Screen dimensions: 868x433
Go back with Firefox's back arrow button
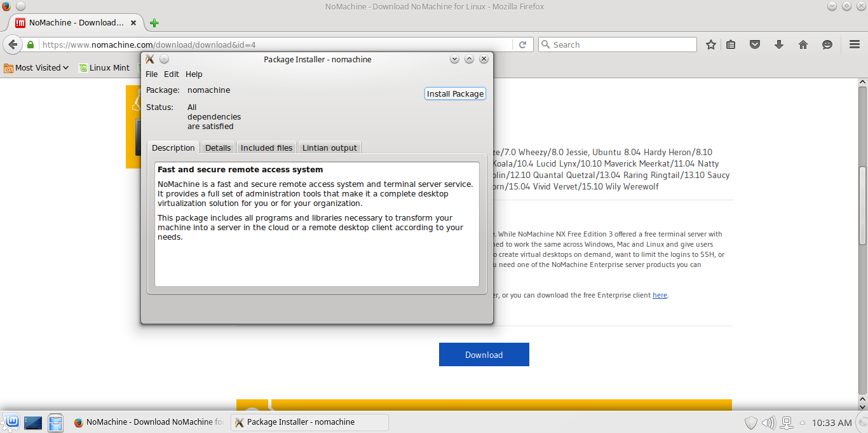tap(12, 45)
